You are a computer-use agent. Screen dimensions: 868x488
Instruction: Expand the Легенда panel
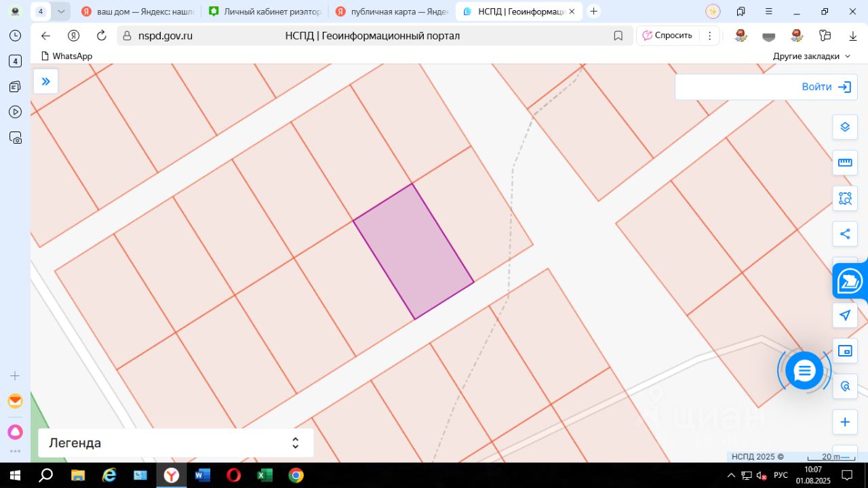click(x=176, y=443)
